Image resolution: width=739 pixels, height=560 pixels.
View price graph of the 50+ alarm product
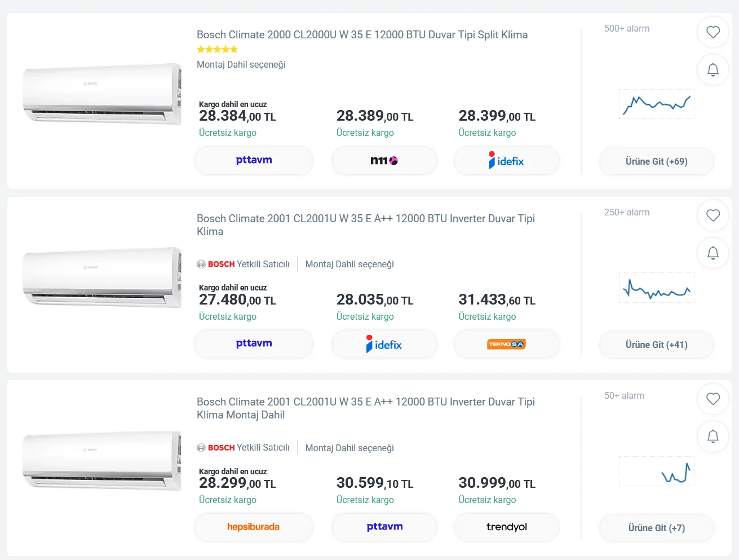click(x=656, y=471)
